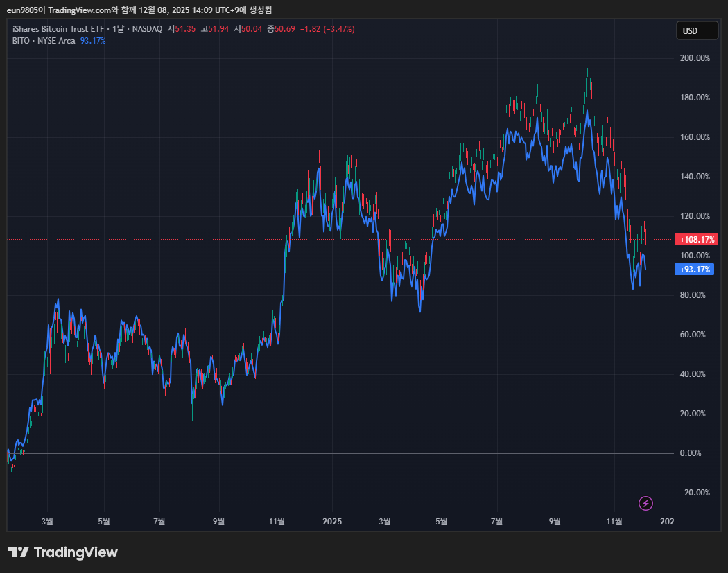Click the BITO NYSE Arca comparison label
The width and height of the screenshot is (728, 573).
(x=44, y=41)
